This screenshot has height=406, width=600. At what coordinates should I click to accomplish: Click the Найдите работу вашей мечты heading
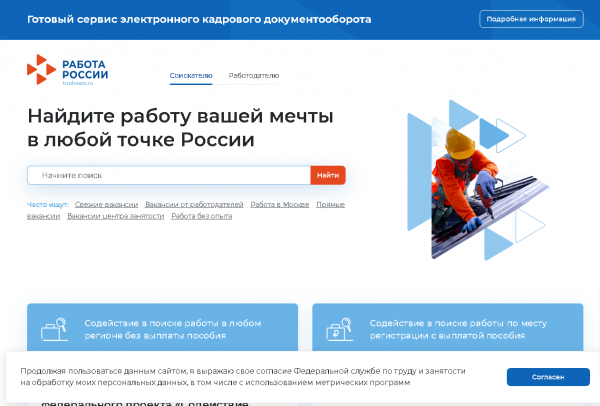pyautogui.click(x=180, y=128)
